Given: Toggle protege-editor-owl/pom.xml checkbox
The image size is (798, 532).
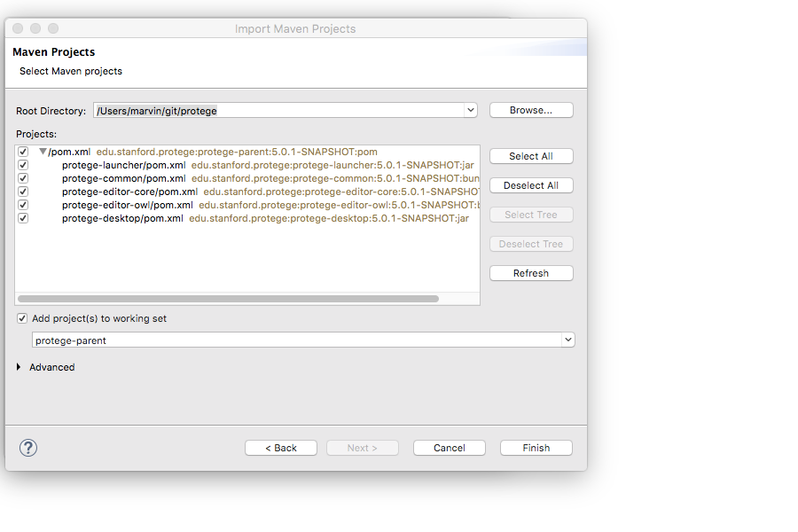Looking at the screenshot, I should point(23,205).
